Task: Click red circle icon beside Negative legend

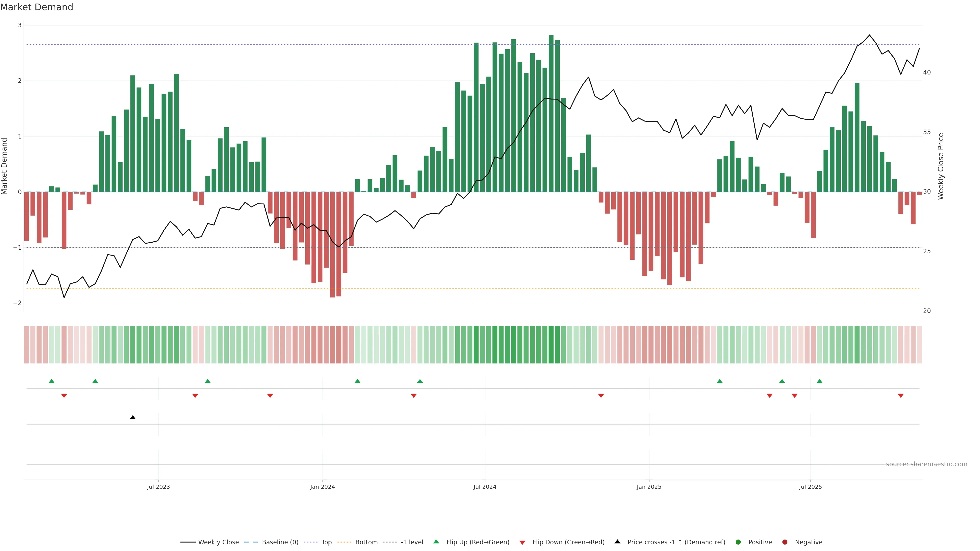Action: pyautogui.click(x=785, y=542)
